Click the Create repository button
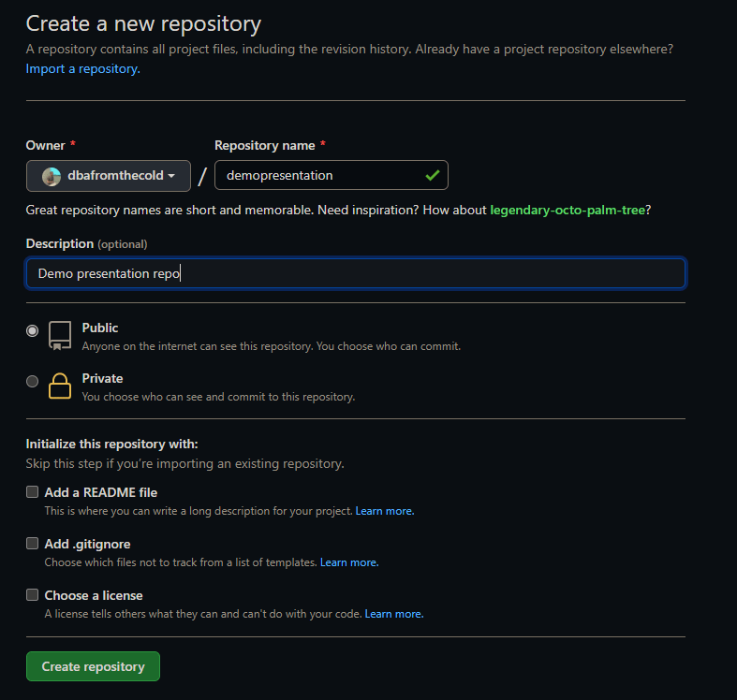This screenshot has height=700, width=737. coord(93,666)
